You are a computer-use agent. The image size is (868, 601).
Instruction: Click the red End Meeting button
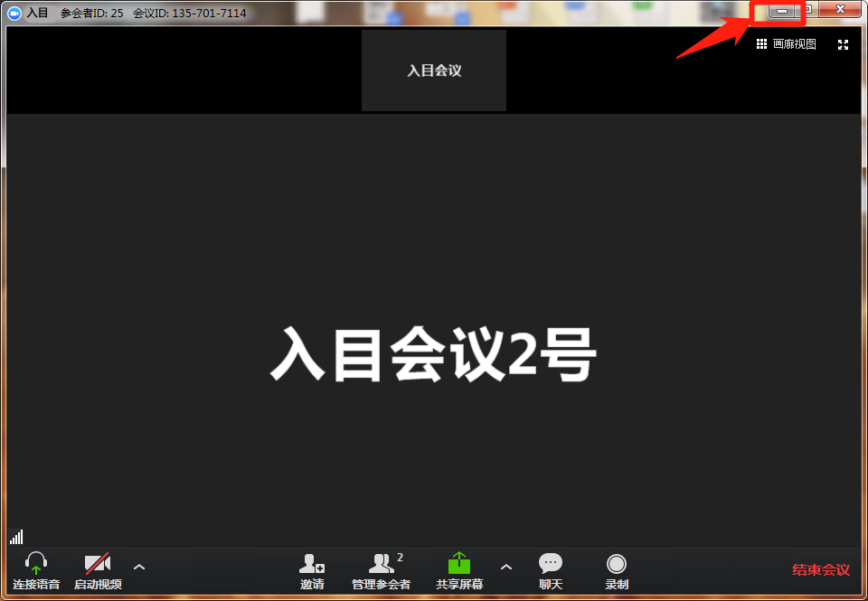pyautogui.click(x=820, y=569)
